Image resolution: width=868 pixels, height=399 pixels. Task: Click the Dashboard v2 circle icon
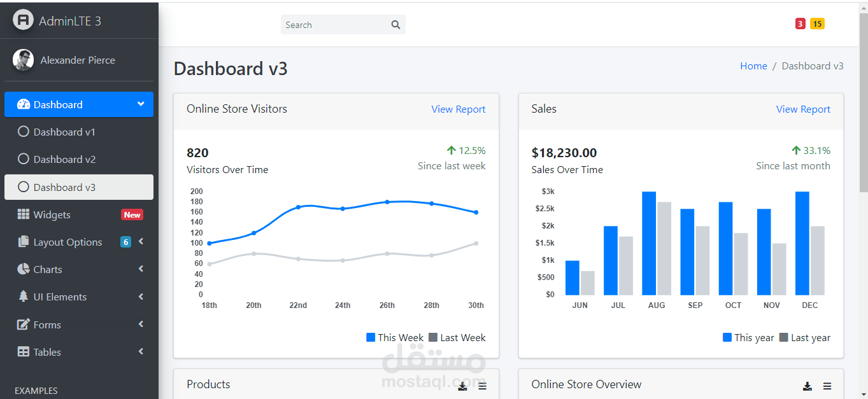[24, 159]
